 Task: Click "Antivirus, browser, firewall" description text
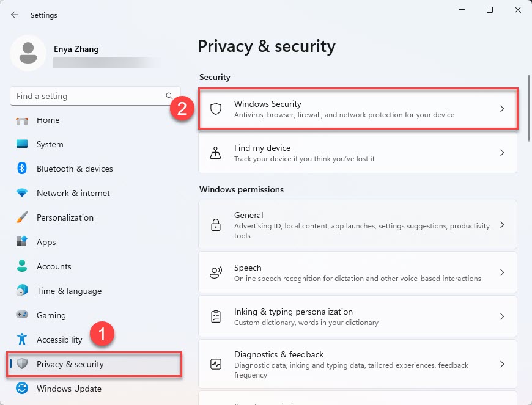tap(344, 115)
